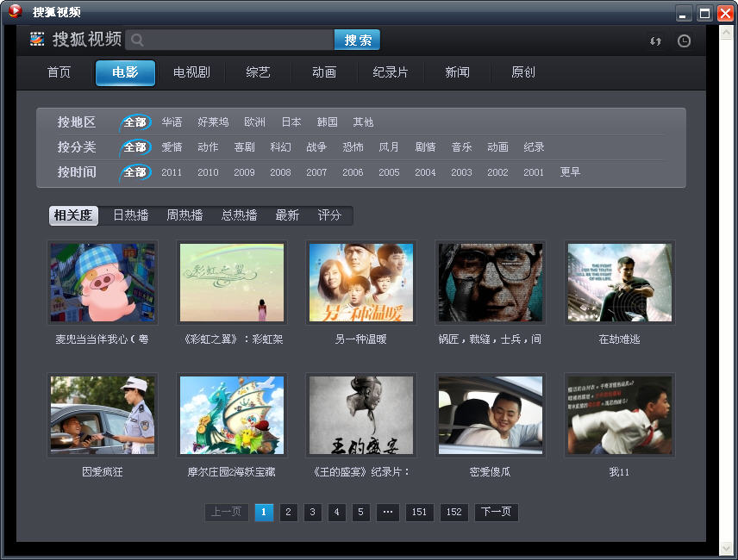
Task: Filter region by 韩国
Action: (x=327, y=122)
